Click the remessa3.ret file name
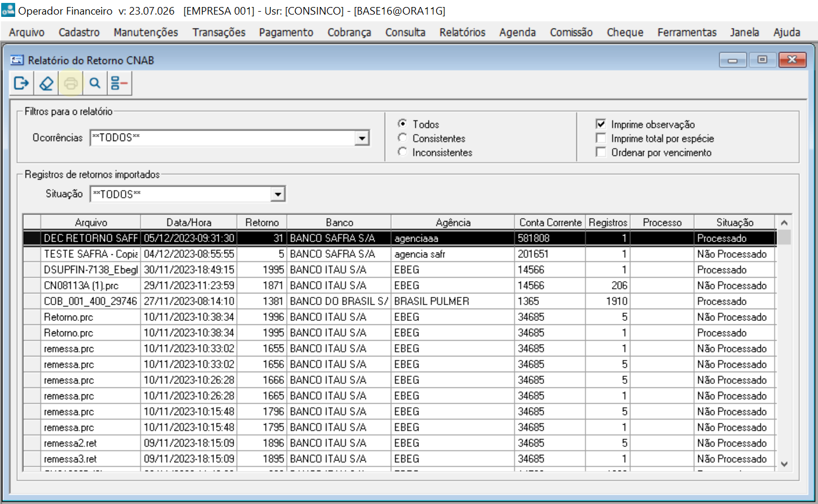This screenshot has height=504, width=818. [70, 459]
